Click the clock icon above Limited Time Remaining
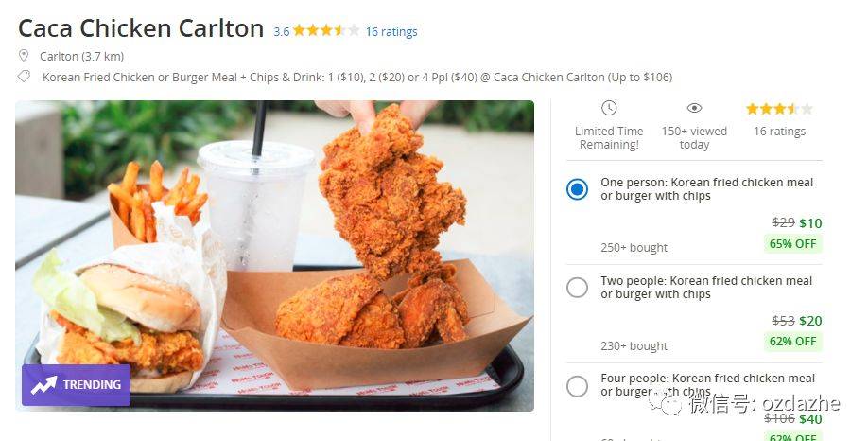This screenshot has width=868, height=441. (609, 108)
